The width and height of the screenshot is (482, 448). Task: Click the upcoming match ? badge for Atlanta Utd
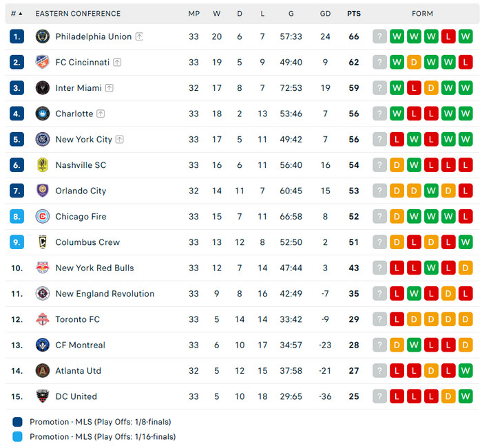coord(380,371)
